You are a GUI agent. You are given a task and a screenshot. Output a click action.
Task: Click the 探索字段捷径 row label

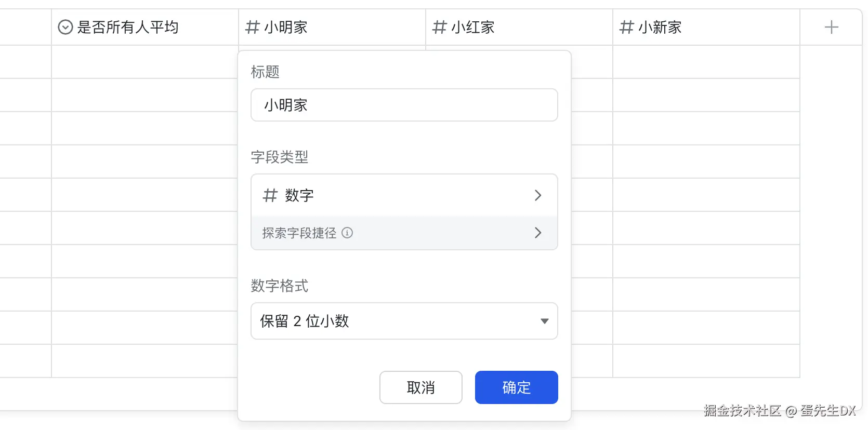[x=299, y=233]
